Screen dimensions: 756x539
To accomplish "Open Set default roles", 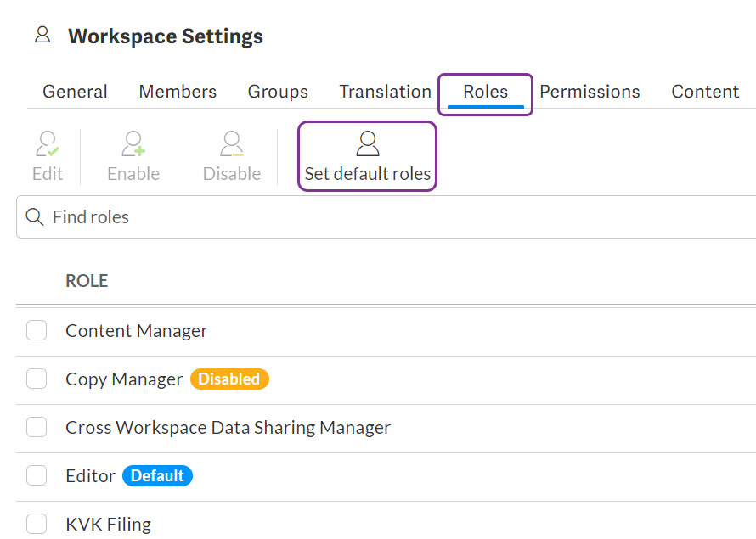I will (367, 156).
